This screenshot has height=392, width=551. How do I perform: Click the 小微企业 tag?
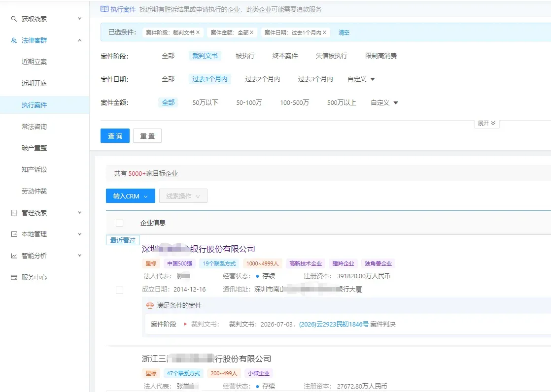click(259, 373)
